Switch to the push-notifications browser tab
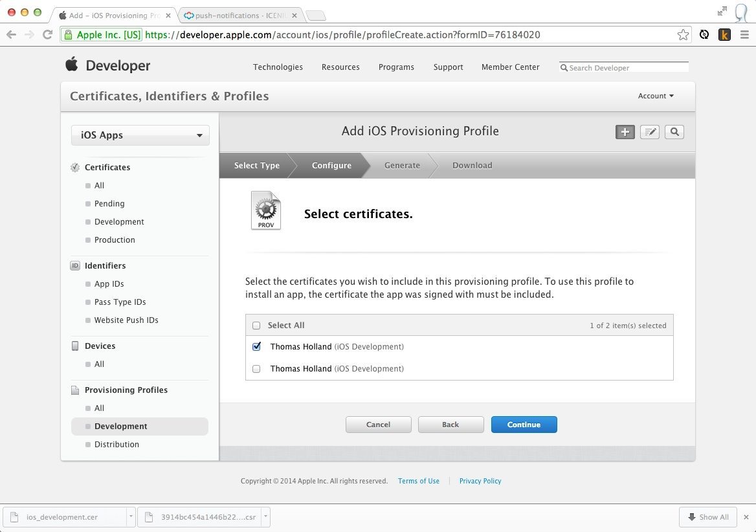The height and width of the screenshot is (532, 756). pos(239,16)
